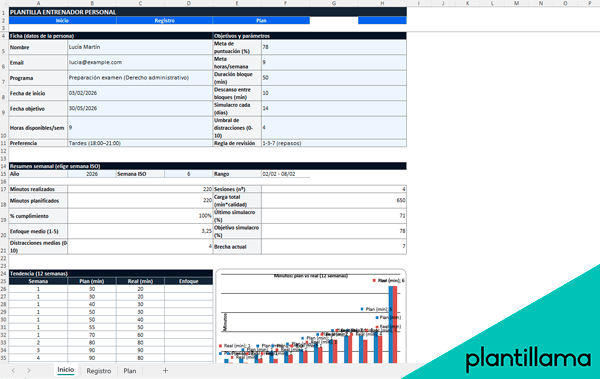Click the blue Plan navigation button
The width and height of the screenshot is (600, 379).
click(x=261, y=21)
